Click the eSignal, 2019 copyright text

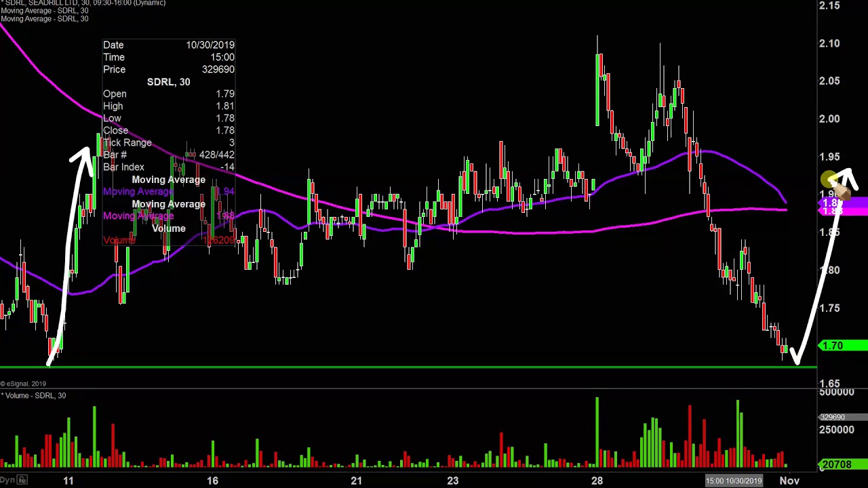(x=23, y=384)
